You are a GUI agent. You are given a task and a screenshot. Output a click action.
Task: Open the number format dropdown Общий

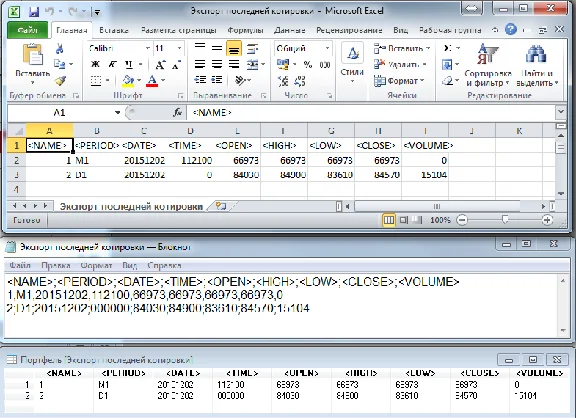click(x=327, y=48)
